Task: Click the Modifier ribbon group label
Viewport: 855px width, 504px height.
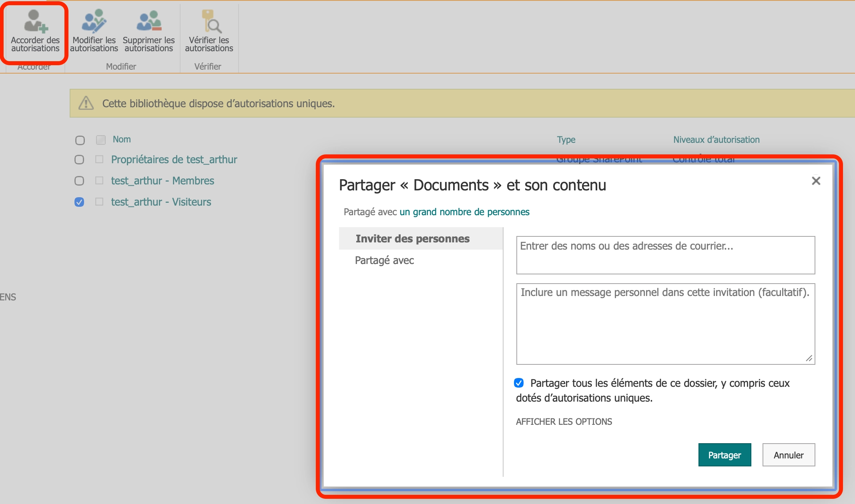Action: coord(121,66)
